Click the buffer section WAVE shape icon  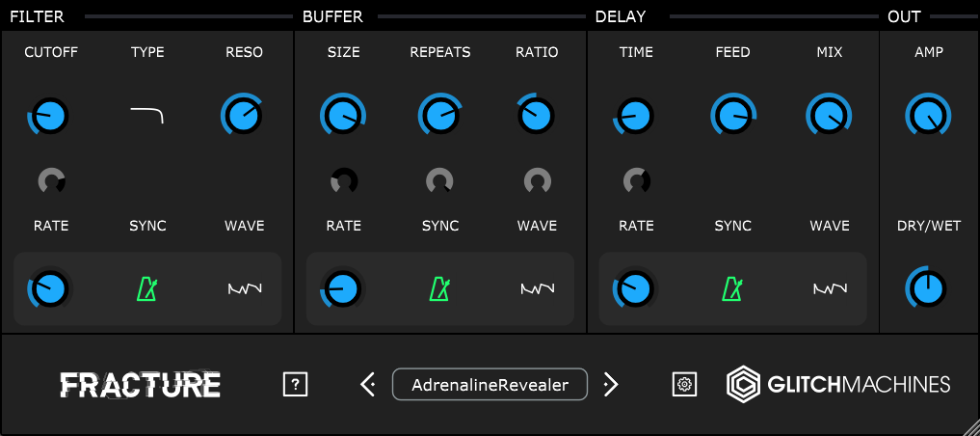(x=538, y=289)
